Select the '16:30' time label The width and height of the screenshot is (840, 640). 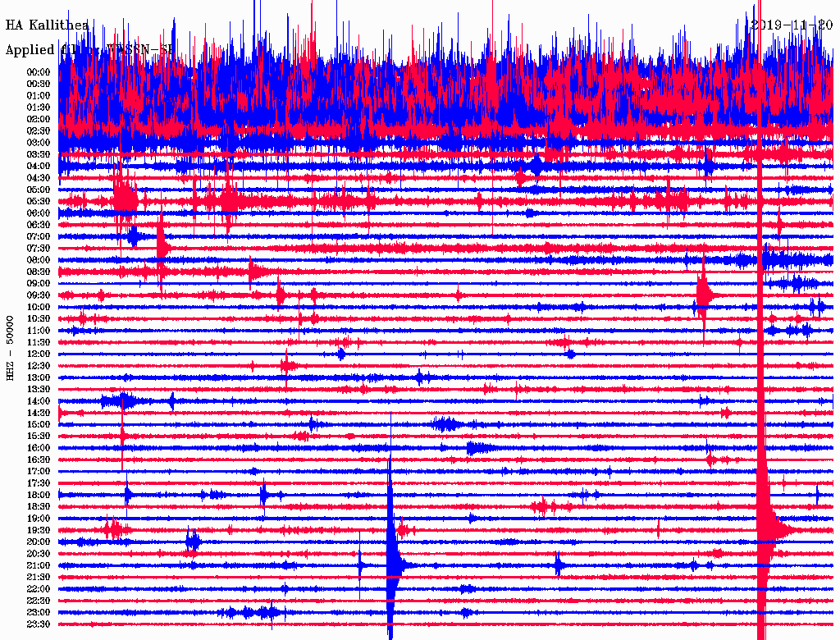click(39, 460)
